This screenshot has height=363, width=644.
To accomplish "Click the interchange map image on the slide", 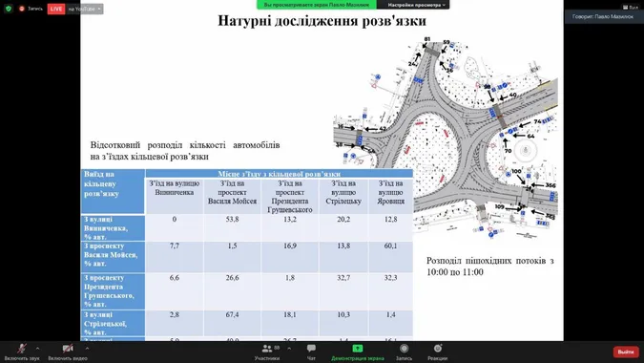I will click(x=446, y=138).
